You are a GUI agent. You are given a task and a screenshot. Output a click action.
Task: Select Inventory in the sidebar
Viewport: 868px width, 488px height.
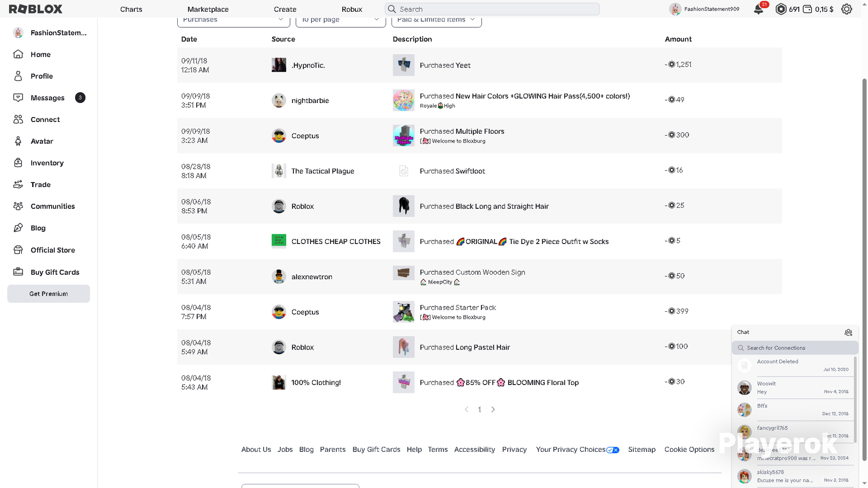[x=48, y=163]
